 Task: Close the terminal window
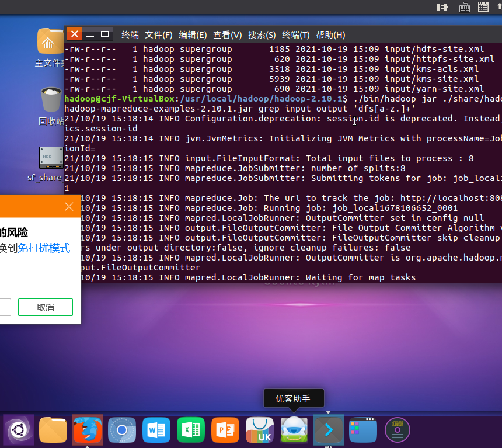[x=75, y=34]
